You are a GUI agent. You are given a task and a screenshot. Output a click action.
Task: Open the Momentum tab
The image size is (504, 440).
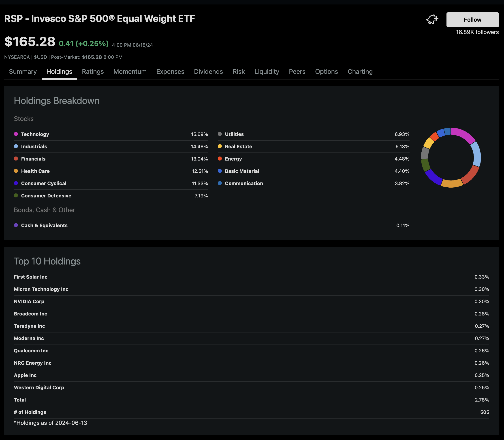pos(130,72)
